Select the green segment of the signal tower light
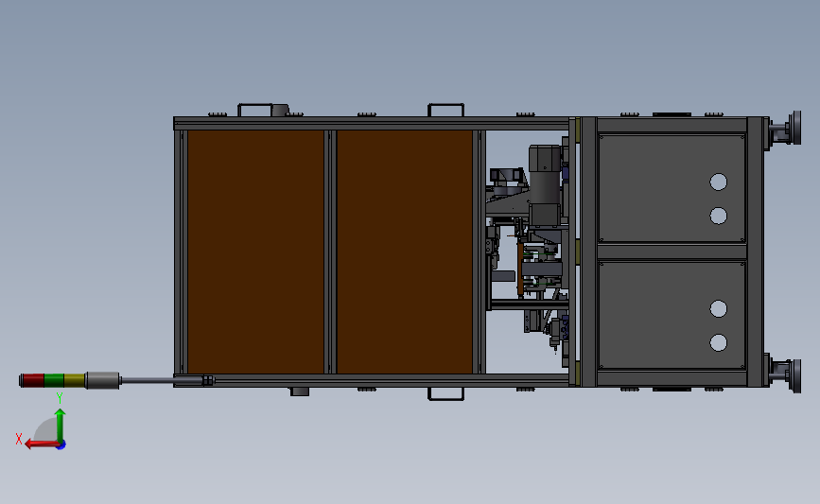Screen dimensions: 820x504 pyautogui.click(x=54, y=380)
